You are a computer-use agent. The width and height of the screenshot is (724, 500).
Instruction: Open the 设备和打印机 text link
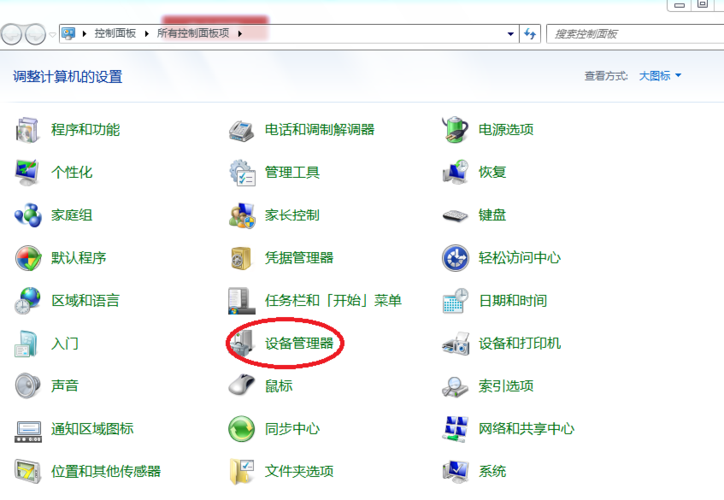coord(519,343)
